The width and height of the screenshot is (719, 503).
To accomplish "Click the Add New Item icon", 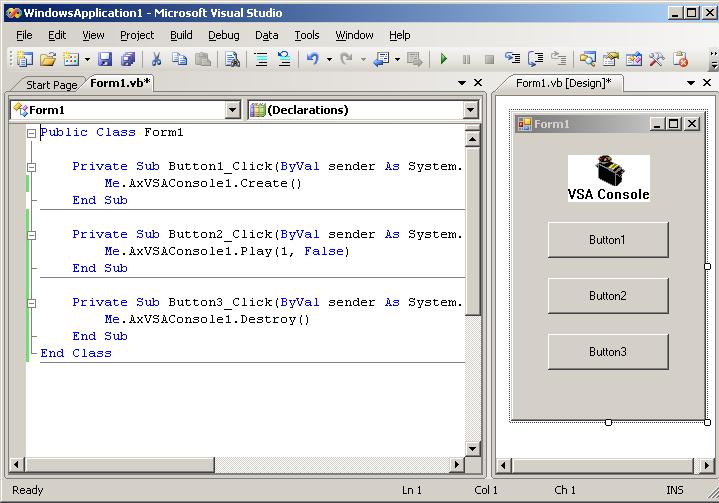I will [x=71, y=59].
